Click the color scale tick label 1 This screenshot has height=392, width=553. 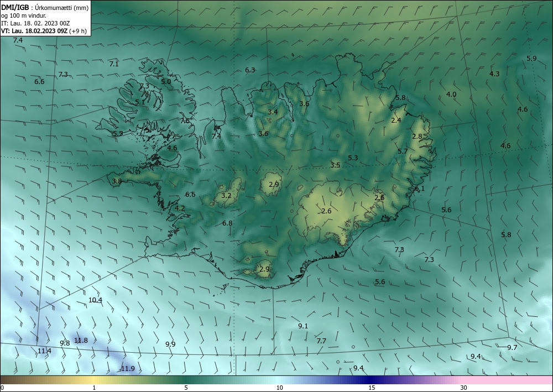click(94, 388)
